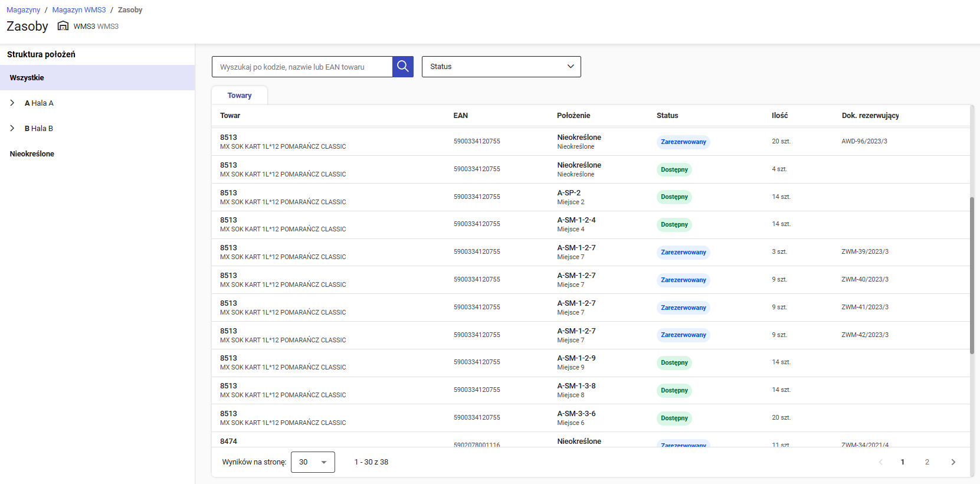Click the magnifier search button
Image resolution: width=980 pixels, height=484 pixels.
(402, 67)
